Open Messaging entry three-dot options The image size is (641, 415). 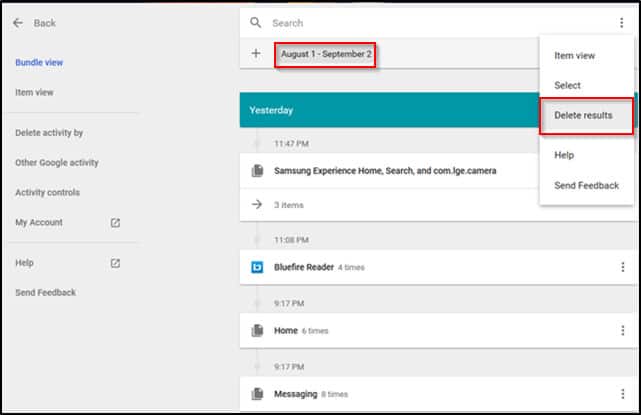click(x=623, y=394)
